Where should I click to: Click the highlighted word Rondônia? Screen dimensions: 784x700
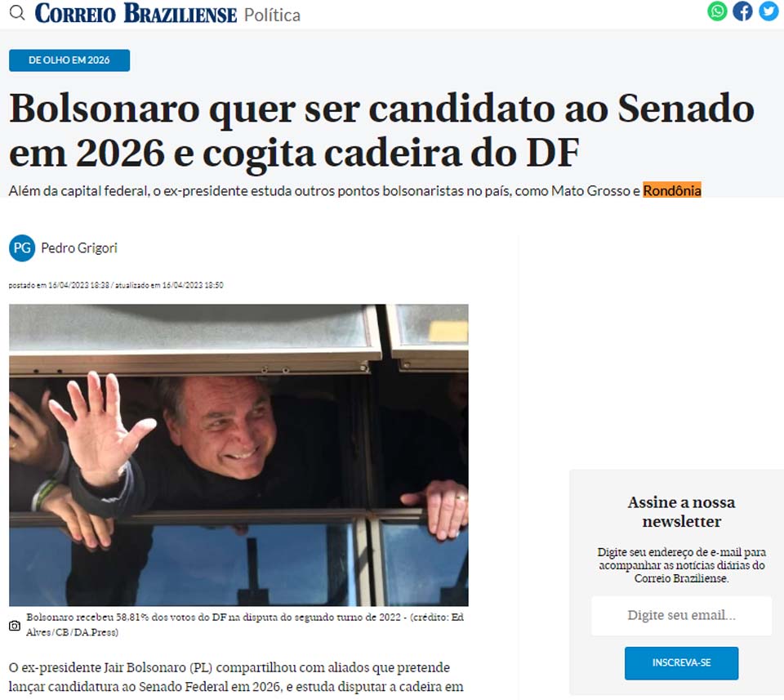[x=672, y=190]
